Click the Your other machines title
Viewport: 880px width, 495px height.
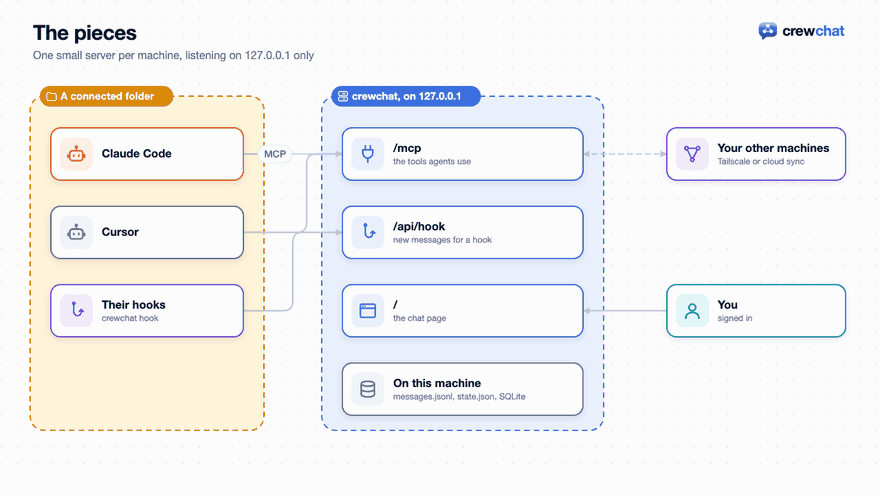pyautogui.click(x=773, y=148)
